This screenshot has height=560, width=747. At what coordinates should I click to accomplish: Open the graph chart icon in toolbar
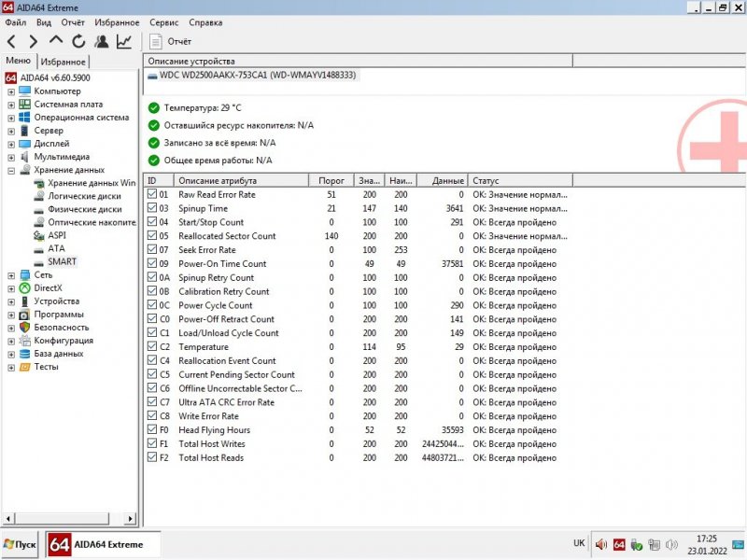[x=123, y=41]
